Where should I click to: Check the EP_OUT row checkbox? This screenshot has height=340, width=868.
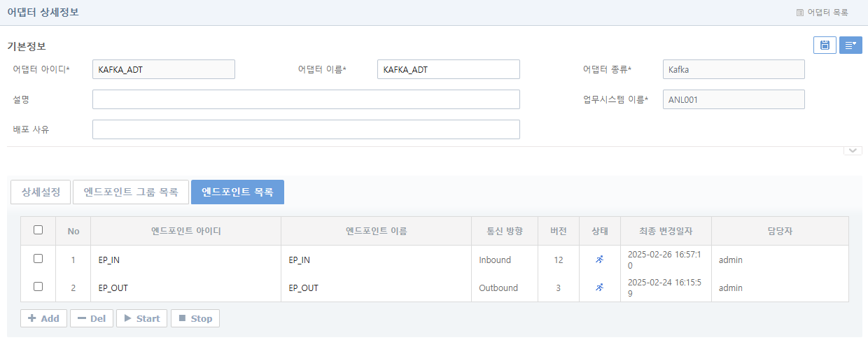click(38, 287)
